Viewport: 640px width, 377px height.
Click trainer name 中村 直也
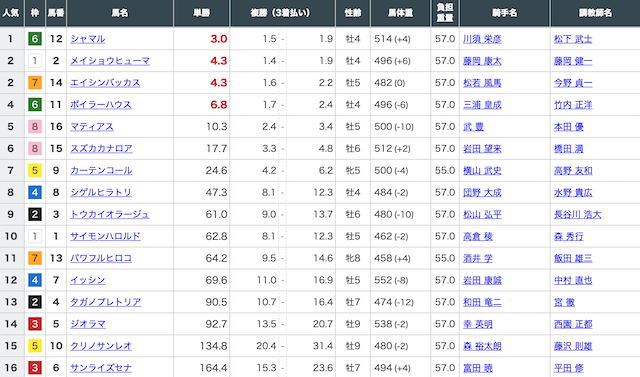(x=573, y=280)
